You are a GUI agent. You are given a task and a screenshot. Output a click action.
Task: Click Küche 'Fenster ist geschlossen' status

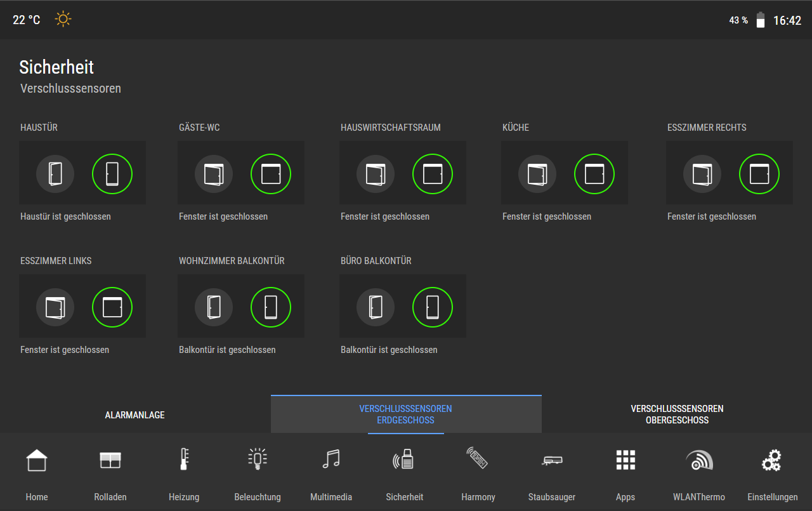click(547, 216)
